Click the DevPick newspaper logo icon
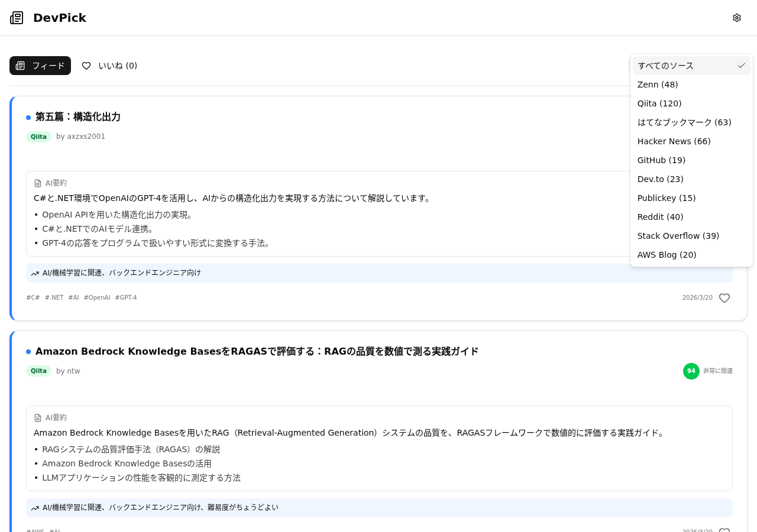The width and height of the screenshot is (757, 532). pyautogui.click(x=17, y=18)
